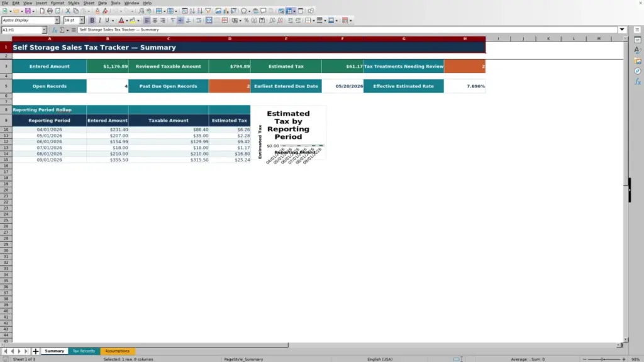
Task: Open the Save button dropdown arrow
Action: coord(33,11)
